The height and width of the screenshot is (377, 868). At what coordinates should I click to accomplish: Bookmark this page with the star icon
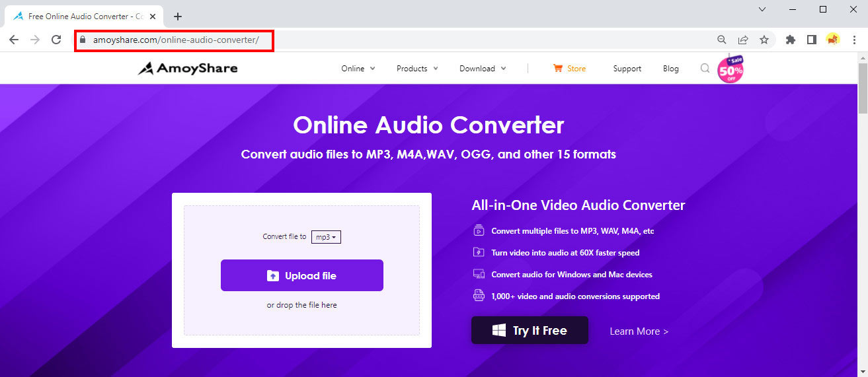point(764,40)
